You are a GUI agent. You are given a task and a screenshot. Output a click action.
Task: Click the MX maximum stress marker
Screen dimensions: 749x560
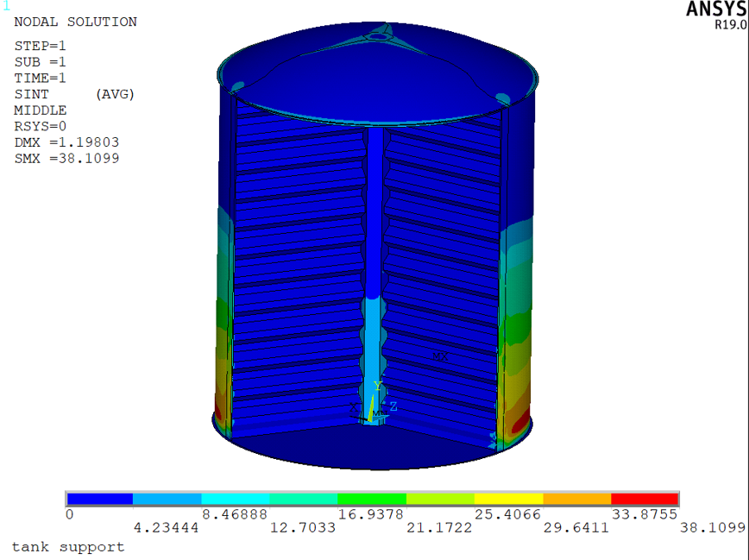(x=440, y=356)
